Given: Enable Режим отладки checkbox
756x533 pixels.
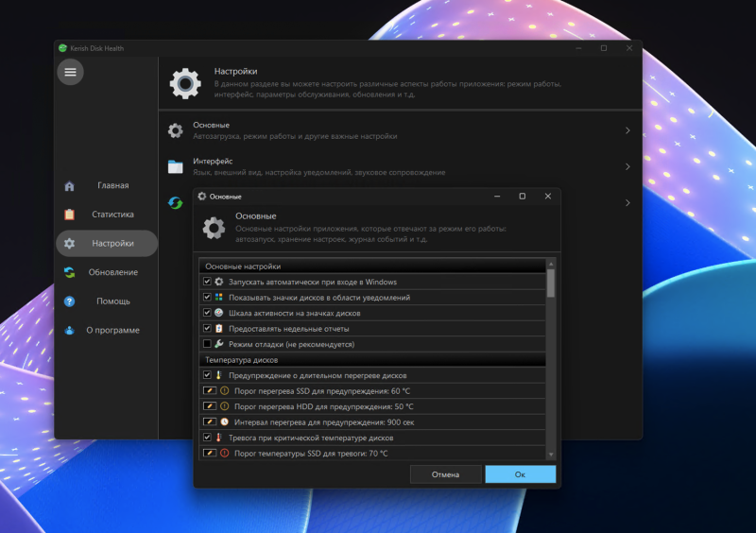Looking at the screenshot, I should coord(207,344).
